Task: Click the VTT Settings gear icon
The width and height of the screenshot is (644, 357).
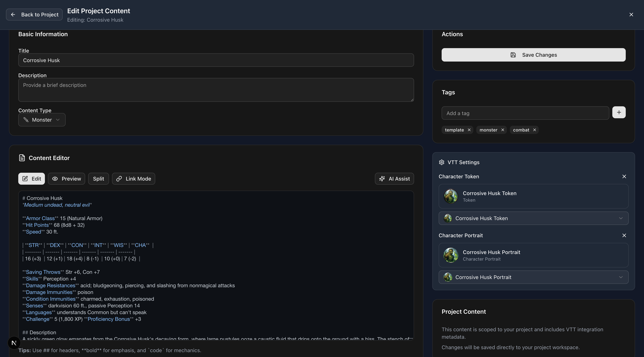Action: [441, 162]
